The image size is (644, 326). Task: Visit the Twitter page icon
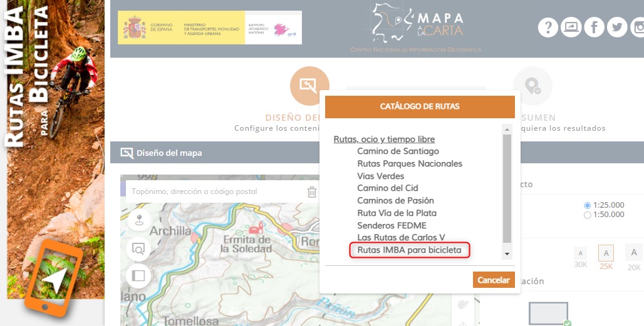point(617,28)
